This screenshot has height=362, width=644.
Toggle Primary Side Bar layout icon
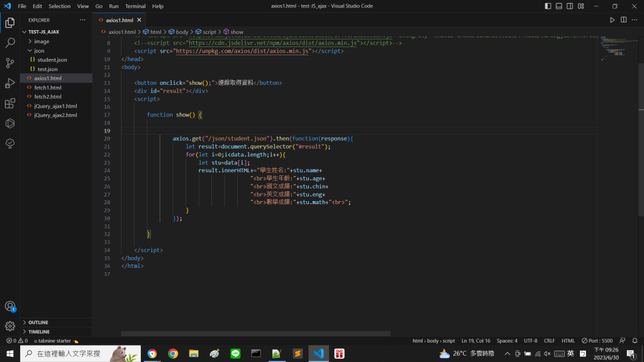point(548,6)
